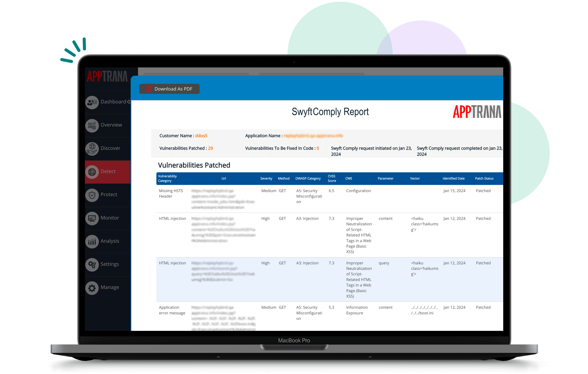Open the Protect section

click(108, 194)
